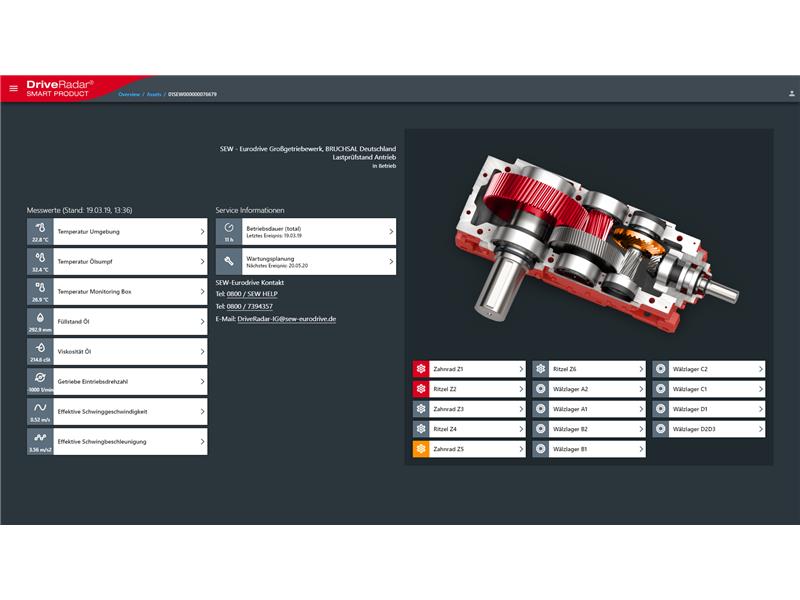Screen dimensions: 800x600
Task: Call the 0800 / SEW HELP link
Action: [x=252, y=294]
